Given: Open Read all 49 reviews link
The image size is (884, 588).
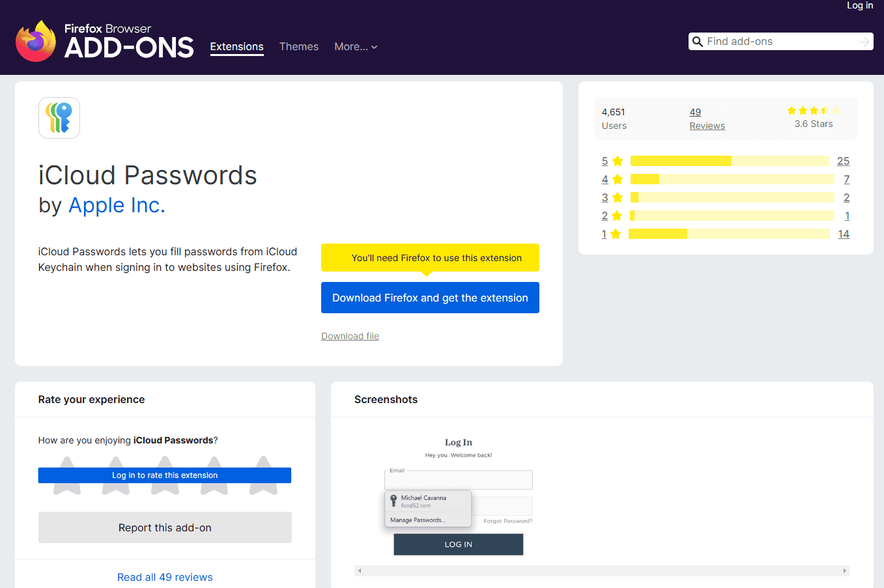Looking at the screenshot, I should (165, 577).
